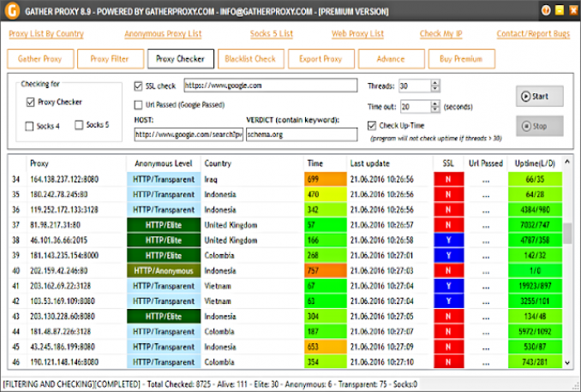The height and width of the screenshot is (392, 581).
Task: Toggle the Check Up-Time checkbox
Action: click(x=371, y=126)
